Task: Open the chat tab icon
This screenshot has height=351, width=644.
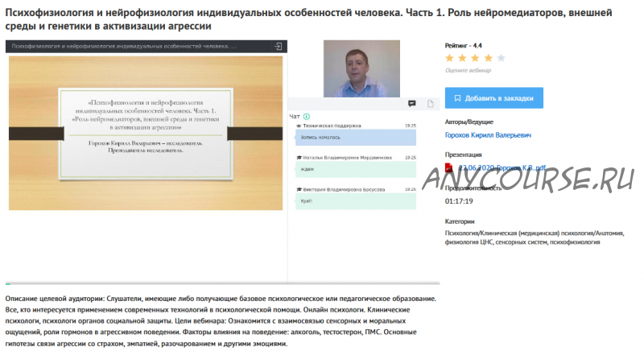Action: point(411,104)
